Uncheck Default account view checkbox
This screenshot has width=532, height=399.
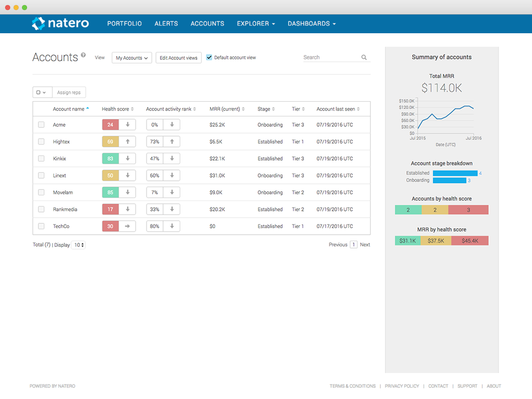click(x=209, y=58)
